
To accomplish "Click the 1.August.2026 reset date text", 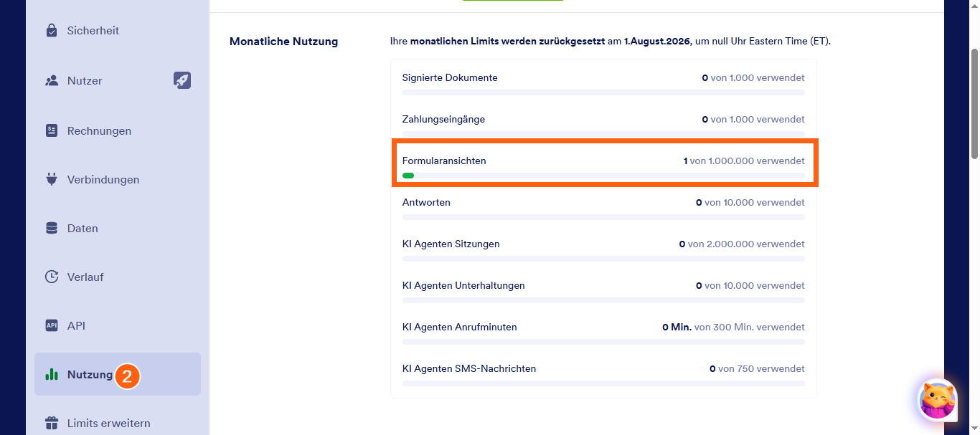I will point(657,42).
